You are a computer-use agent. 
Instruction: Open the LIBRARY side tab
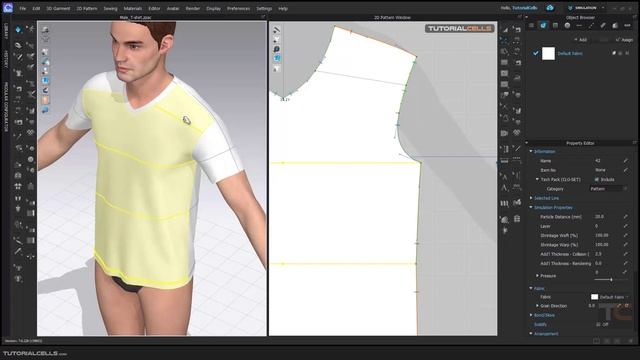tap(6, 31)
